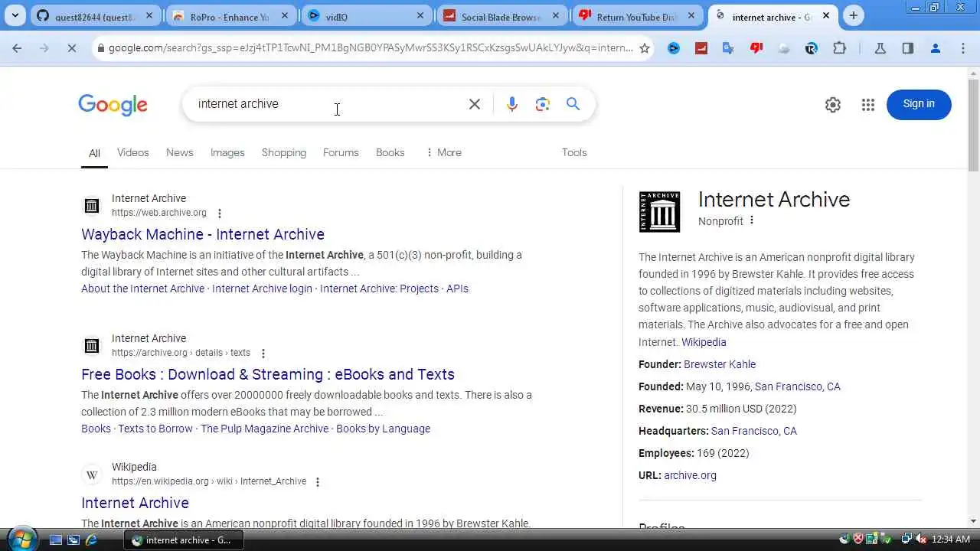
Task: Start voice search with the microphone icon
Action: [x=512, y=104]
